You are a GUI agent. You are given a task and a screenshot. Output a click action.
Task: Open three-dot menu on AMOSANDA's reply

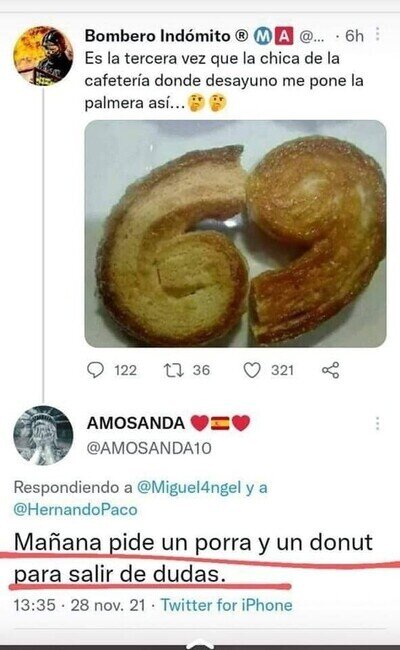[377, 424]
